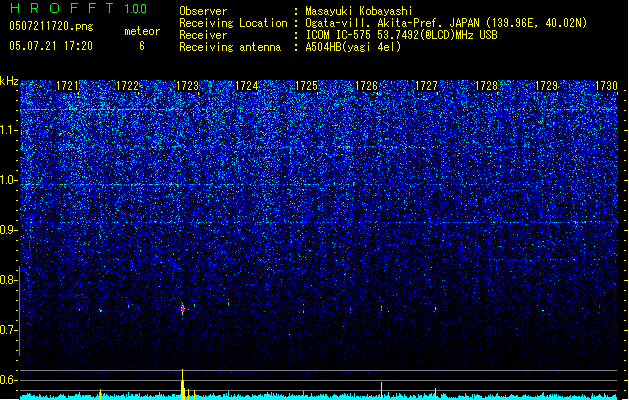Click the 0.7 kHz axis label

pos(9,330)
